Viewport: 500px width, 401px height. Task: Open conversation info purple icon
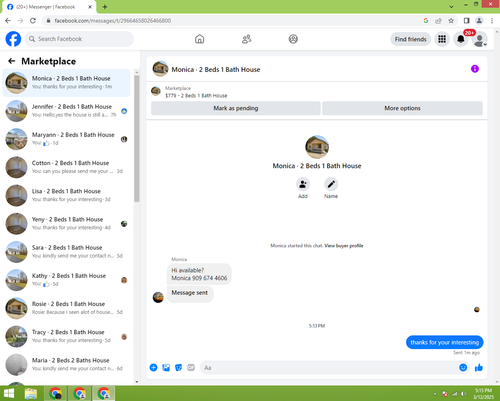[x=475, y=69]
